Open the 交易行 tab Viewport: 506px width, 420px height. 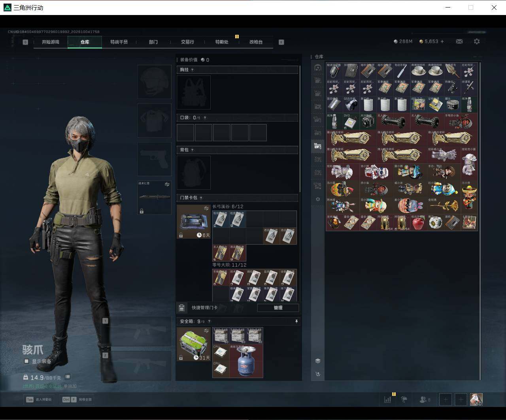(x=187, y=42)
